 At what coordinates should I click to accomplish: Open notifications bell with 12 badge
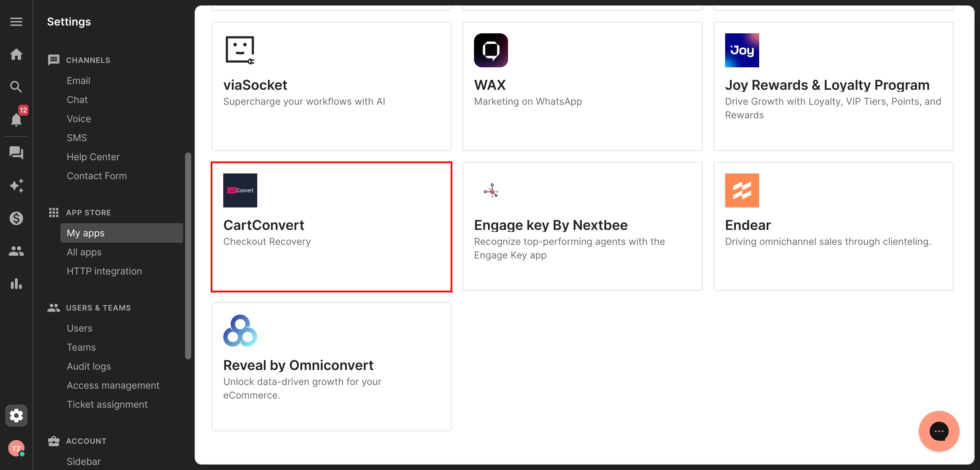[x=17, y=118]
